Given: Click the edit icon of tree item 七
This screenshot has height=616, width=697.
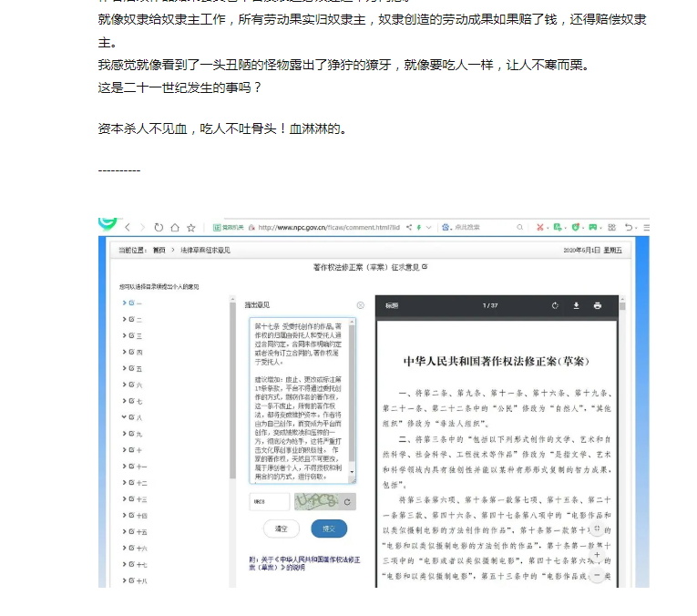Looking at the screenshot, I should coord(131,401).
